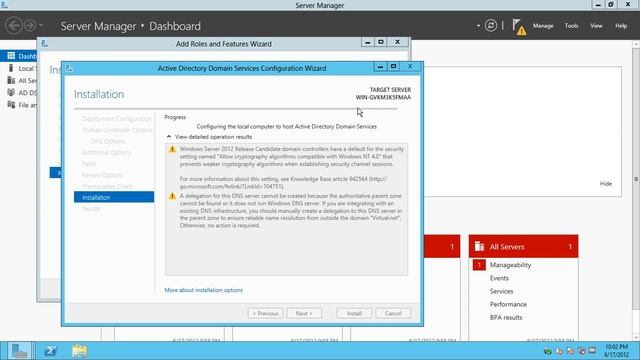
Task: Open the Manage menu
Action: pos(543,26)
